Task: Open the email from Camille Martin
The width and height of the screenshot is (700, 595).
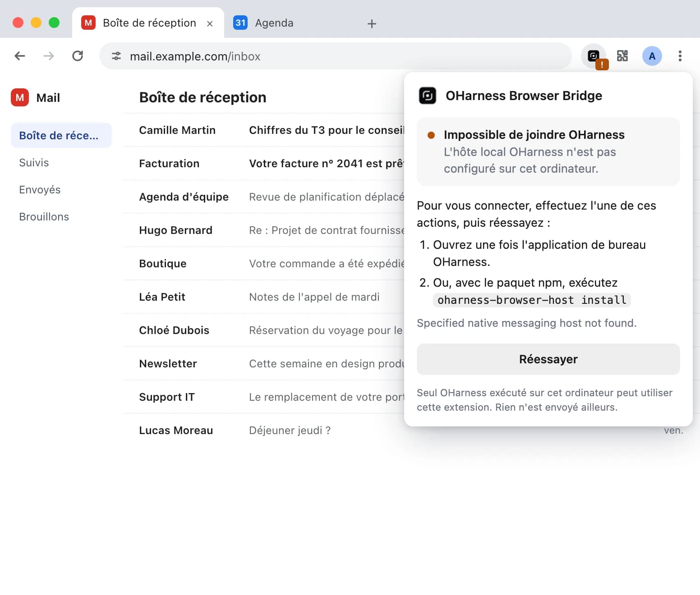Action: click(x=263, y=130)
